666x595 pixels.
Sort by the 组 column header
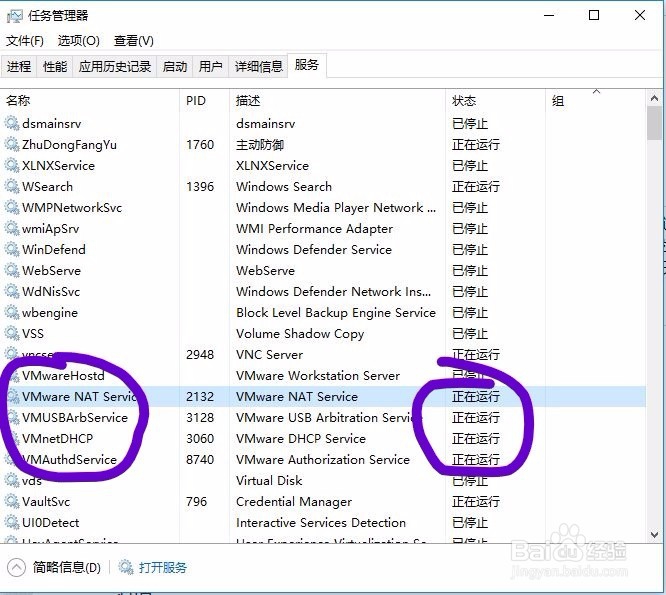595,101
